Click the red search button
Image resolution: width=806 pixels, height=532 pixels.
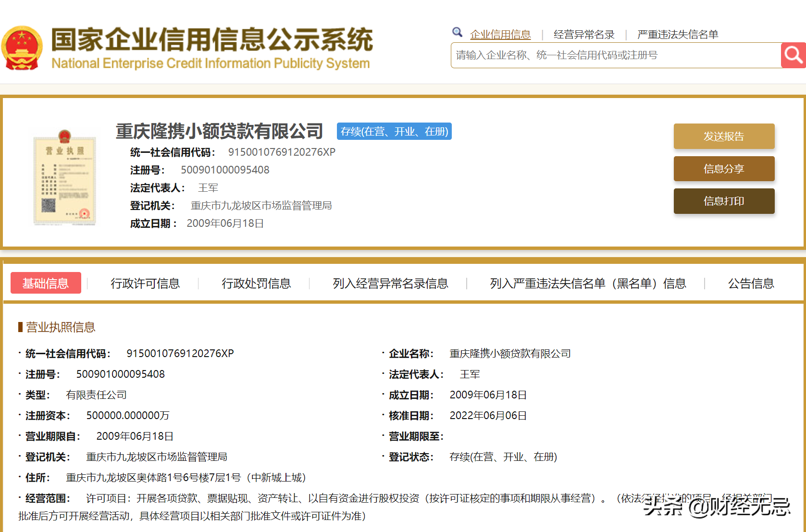click(x=794, y=55)
